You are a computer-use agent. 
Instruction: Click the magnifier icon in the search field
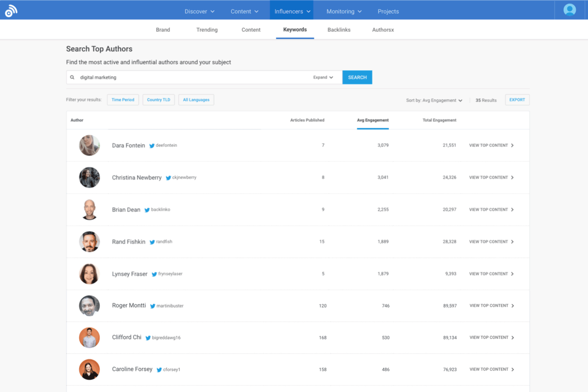[x=72, y=77]
